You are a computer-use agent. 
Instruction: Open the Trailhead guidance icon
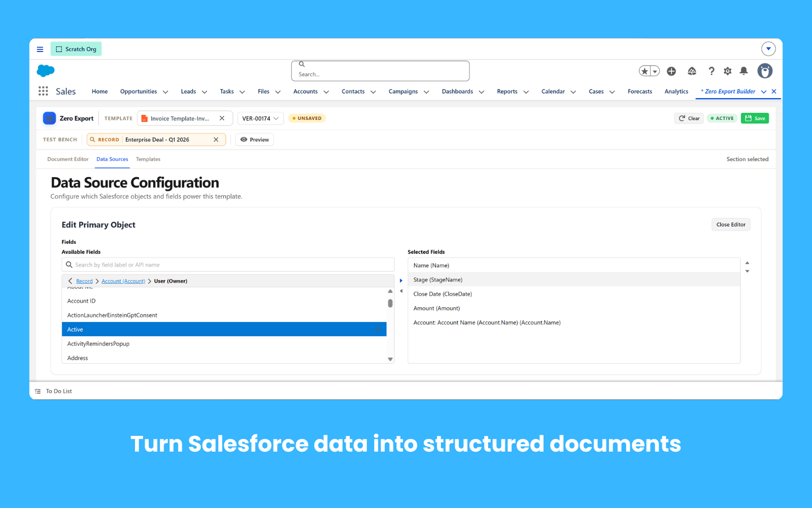tap(692, 71)
